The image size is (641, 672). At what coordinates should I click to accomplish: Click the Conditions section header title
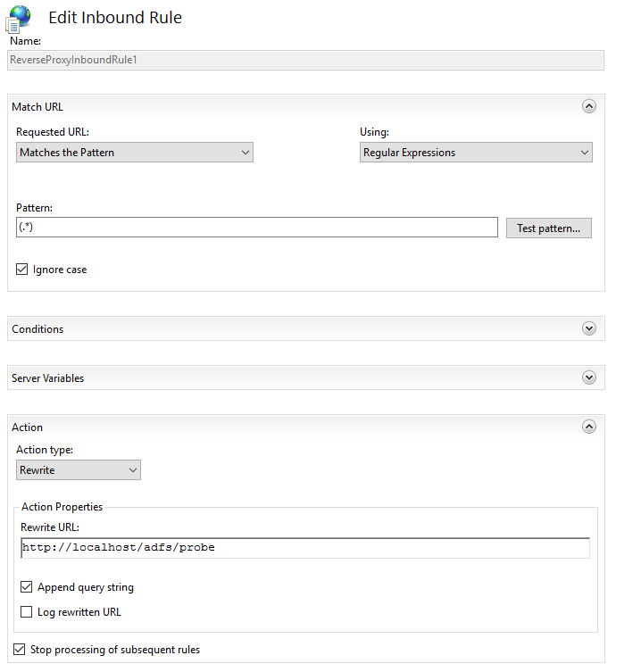pyautogui.click(x=37, y=329)
